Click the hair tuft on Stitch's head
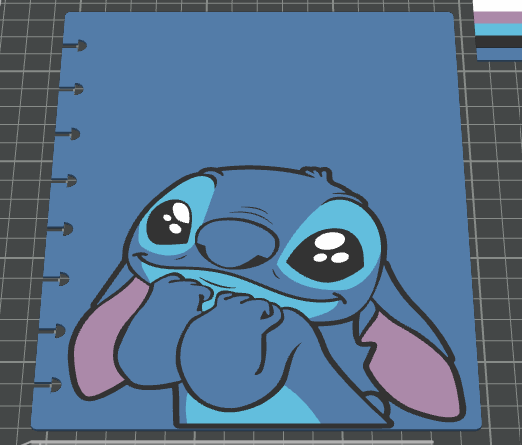Image resolution: width=522 pixels, height=445 pixels. pyautogui.click(x=317, y=173)
